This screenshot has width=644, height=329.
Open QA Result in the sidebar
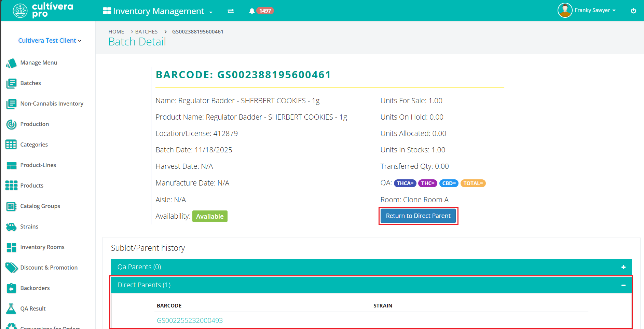coord(33,309)
